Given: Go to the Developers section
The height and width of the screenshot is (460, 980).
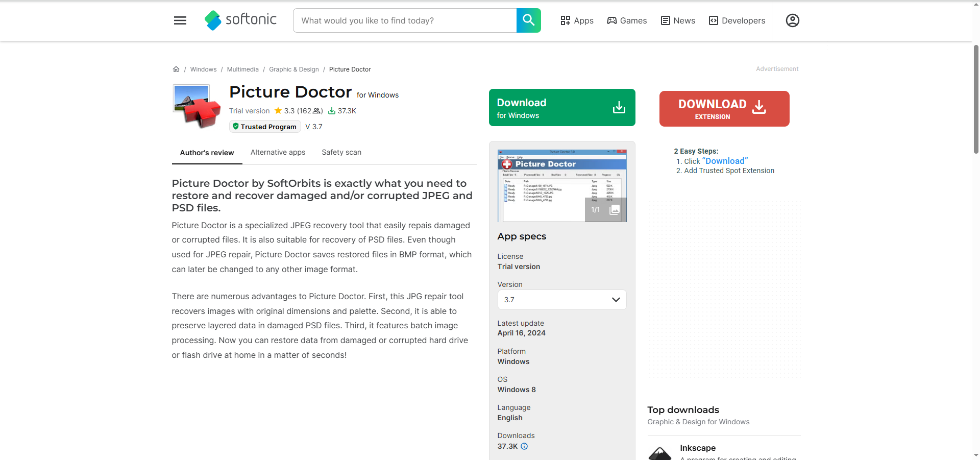Looking at the screenshot, I should [x=737, y=20].
